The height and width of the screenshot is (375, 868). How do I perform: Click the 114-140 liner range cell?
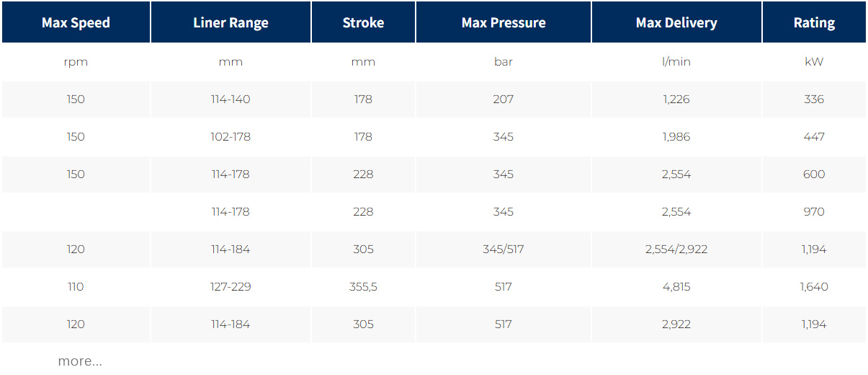coord(231,100)
